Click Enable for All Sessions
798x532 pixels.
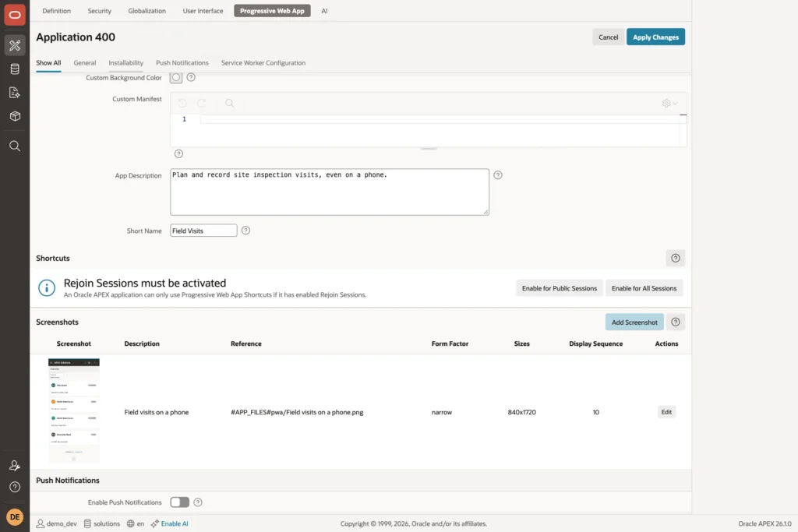[x=644, y=288]
